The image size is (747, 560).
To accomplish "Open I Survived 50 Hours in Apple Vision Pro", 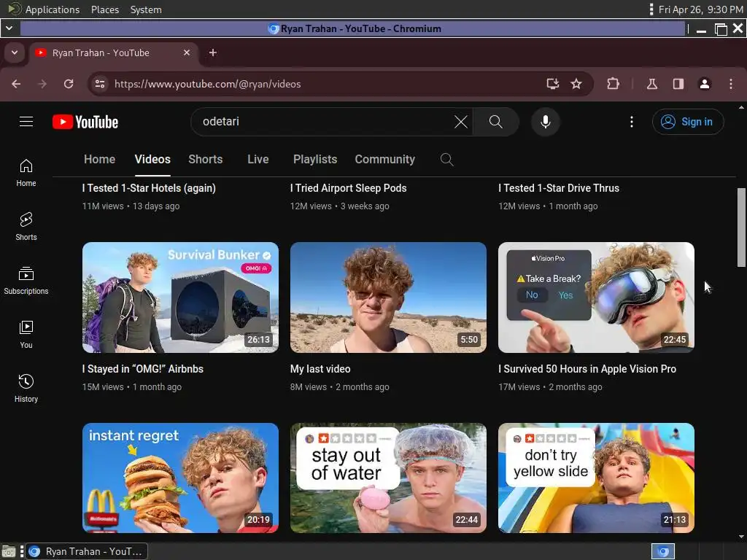I will (x=587, y=369).
